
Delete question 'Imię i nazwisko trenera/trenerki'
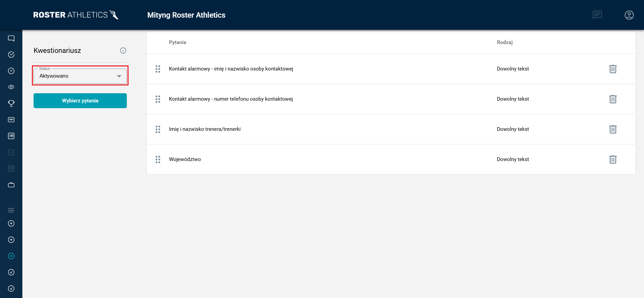click(613, 129)
